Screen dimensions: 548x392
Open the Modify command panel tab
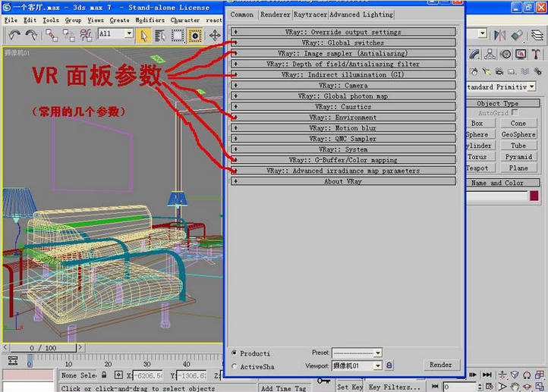click(x=474, y=54)
